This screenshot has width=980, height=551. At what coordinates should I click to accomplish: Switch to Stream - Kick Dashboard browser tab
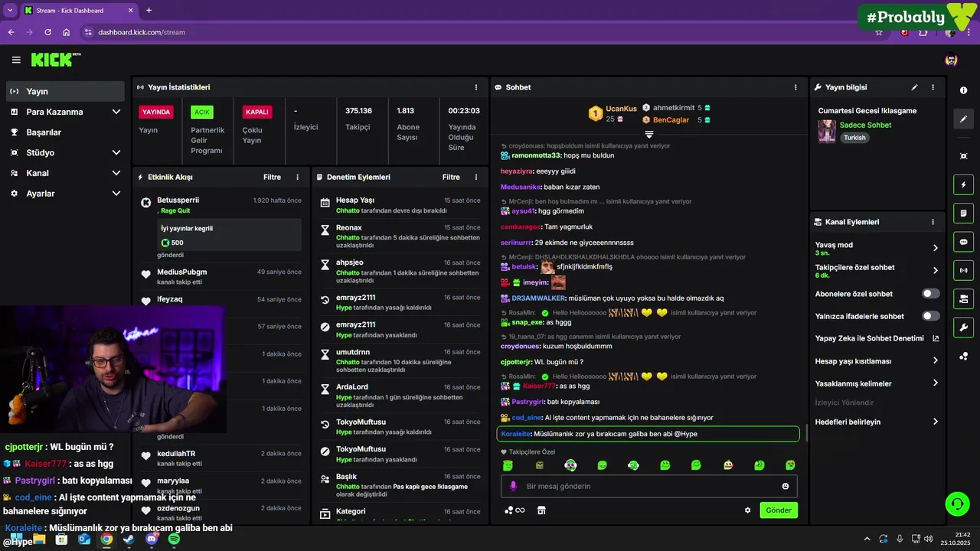tap(79, 11)
